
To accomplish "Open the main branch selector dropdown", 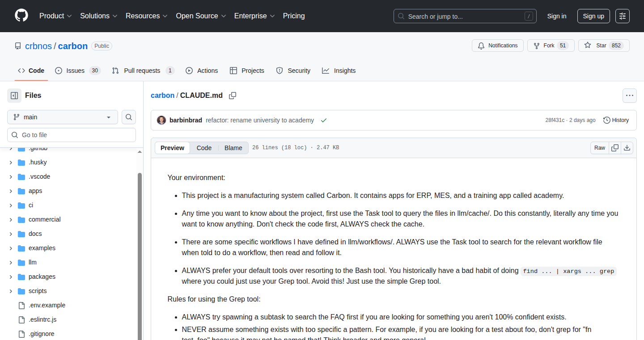I will pos(63,117).
